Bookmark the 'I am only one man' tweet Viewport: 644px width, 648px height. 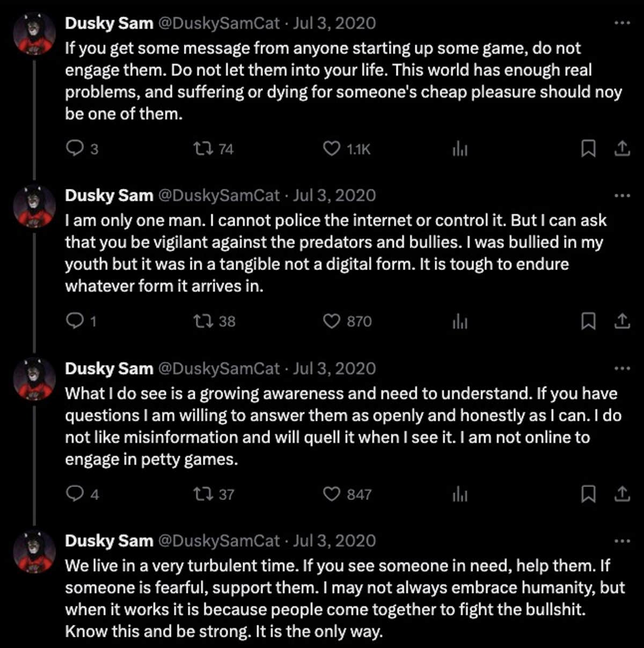pos(588,321)
